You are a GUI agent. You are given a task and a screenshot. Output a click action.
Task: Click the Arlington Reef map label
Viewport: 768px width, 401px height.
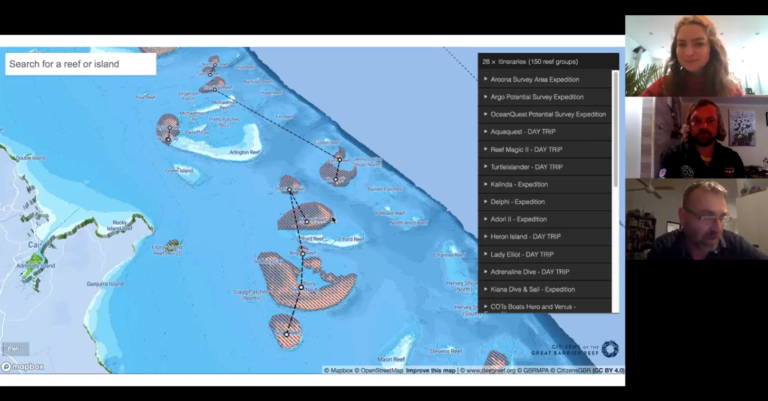(245, 151)
